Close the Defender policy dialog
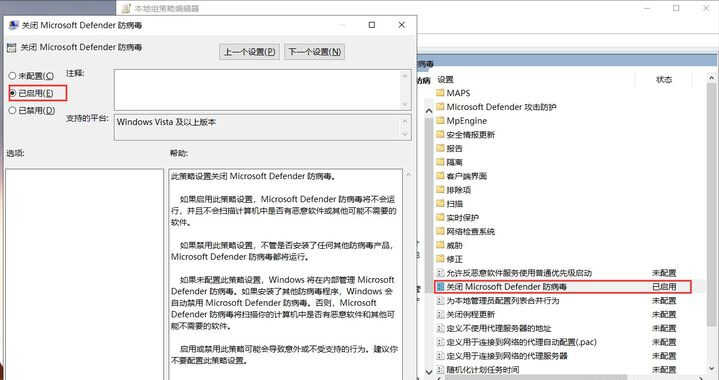Image resolution: width=719 pixels, height=380 pixels. [402, 25]
